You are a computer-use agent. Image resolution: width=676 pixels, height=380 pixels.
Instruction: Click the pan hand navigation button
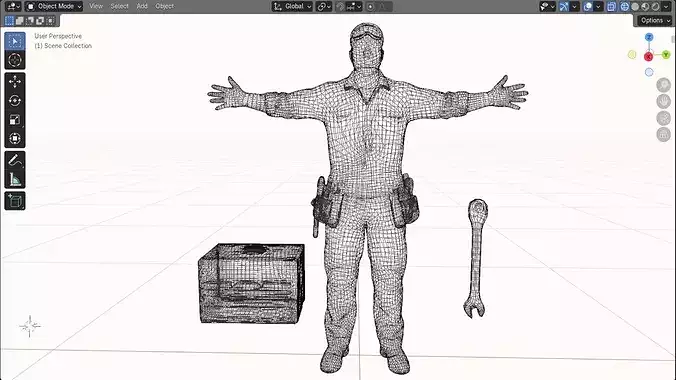coord(663,101)
